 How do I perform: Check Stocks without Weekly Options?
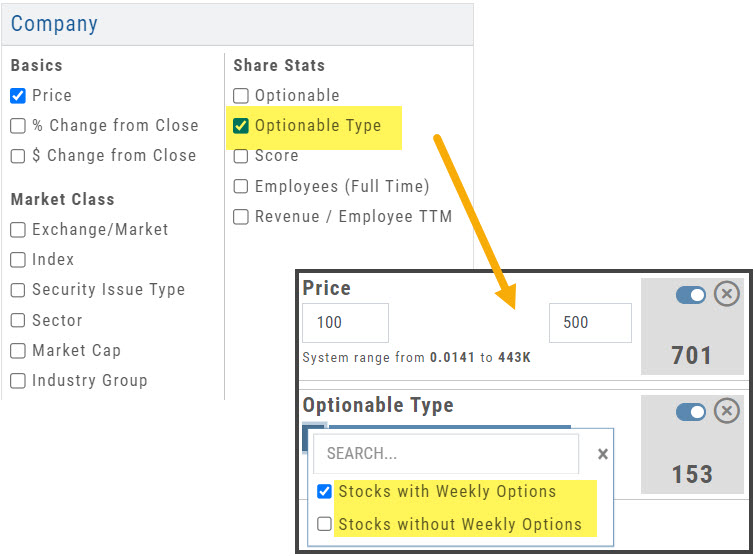324,524
